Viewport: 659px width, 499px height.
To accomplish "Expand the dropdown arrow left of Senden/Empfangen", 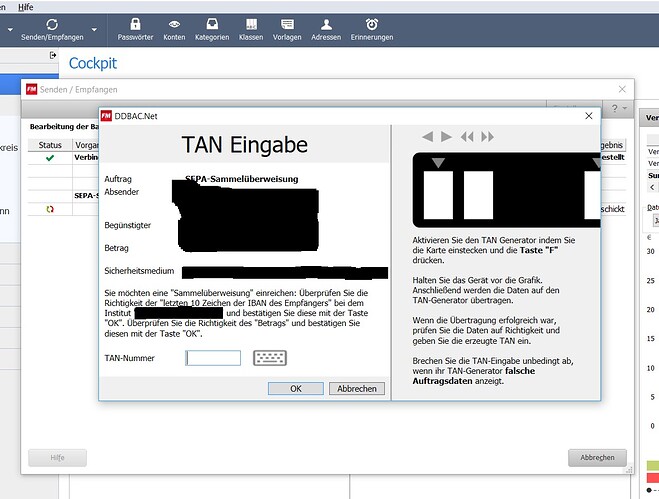I will pyautogui.click(x=11, y=29).
